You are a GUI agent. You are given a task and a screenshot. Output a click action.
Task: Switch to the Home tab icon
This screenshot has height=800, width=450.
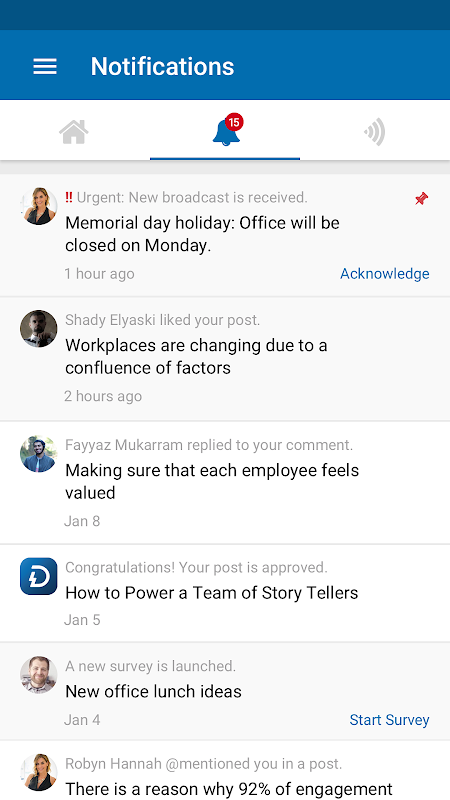74,132
